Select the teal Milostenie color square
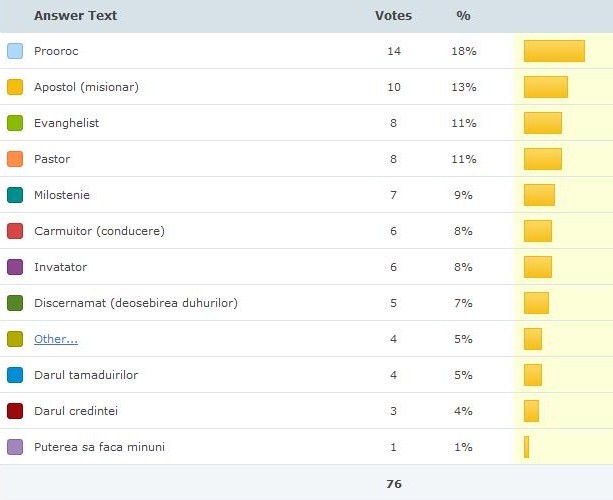The image size is (613, 500). [x=15, y=195]
